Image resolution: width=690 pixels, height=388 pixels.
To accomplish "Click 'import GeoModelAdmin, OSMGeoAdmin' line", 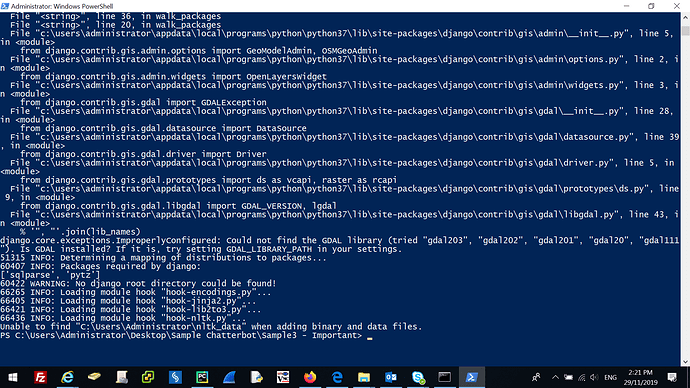I will point(198,51).
